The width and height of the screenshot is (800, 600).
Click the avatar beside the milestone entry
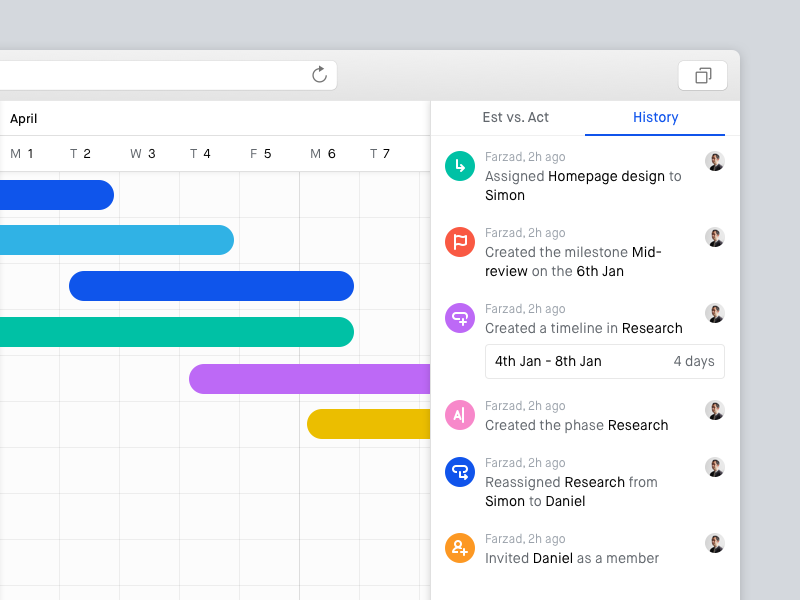pos(714,238)
